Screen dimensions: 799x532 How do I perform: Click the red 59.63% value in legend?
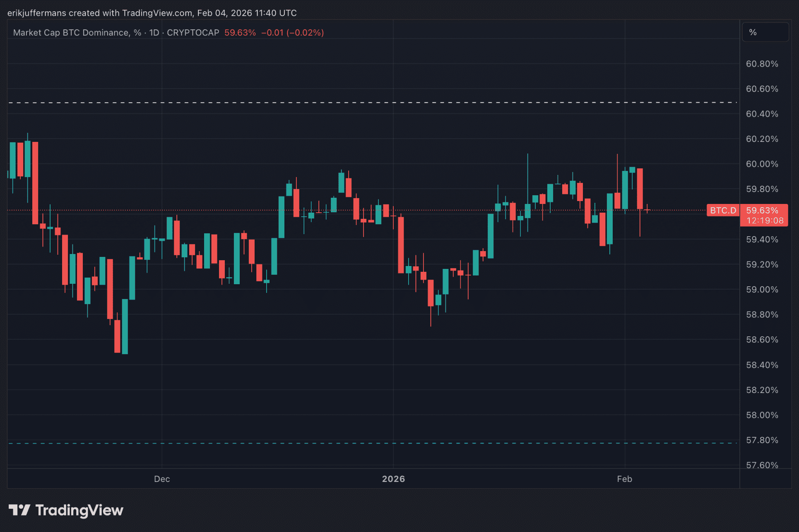click(240, 33)
